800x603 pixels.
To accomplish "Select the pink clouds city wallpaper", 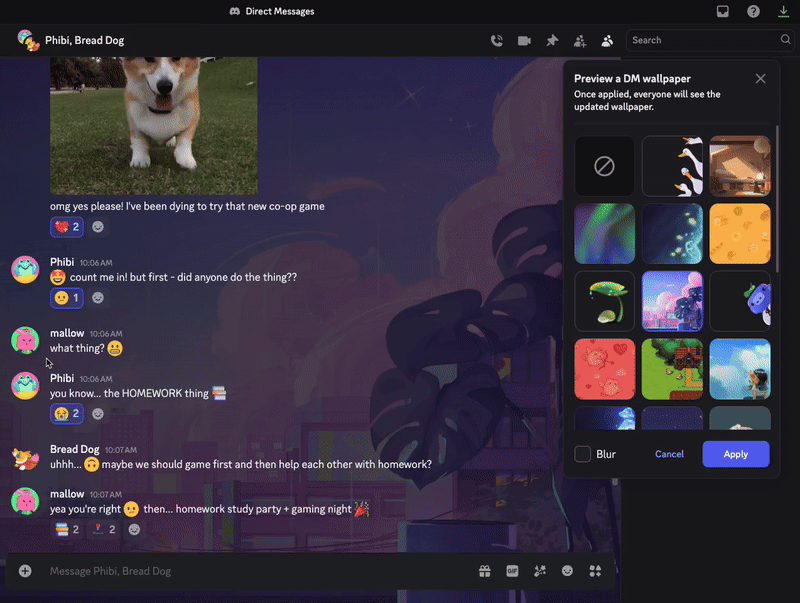I will 672,301.
